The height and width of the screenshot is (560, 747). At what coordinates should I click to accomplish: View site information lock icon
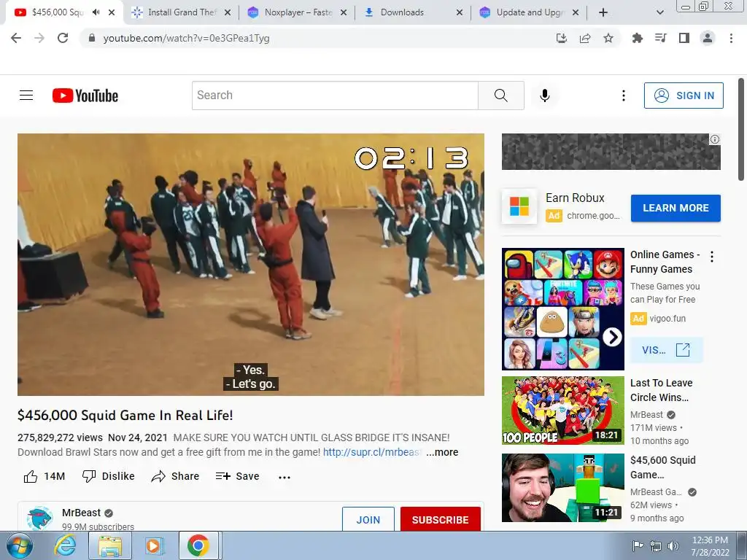pyautogui.click(x=92, y=38)
